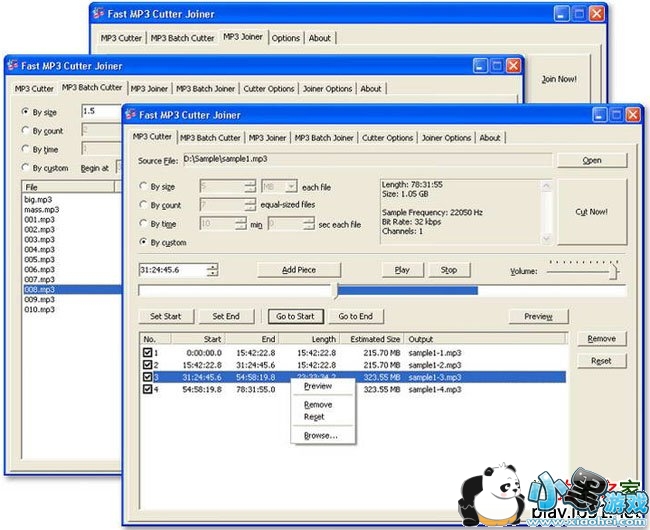This screenshot has height=530, width=650.
Task: Select mass.mp3 in Batch Cutter file list
Action: click(41, 210)
